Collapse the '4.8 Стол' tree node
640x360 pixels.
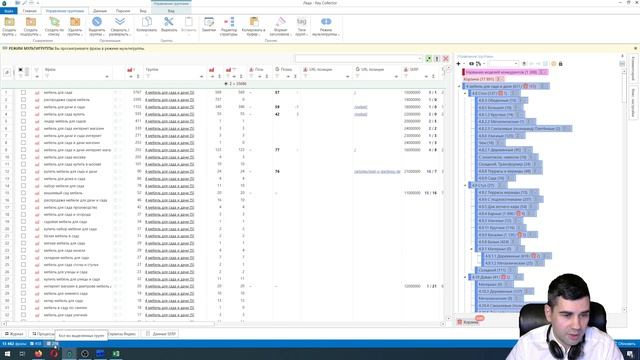[465, 93]
